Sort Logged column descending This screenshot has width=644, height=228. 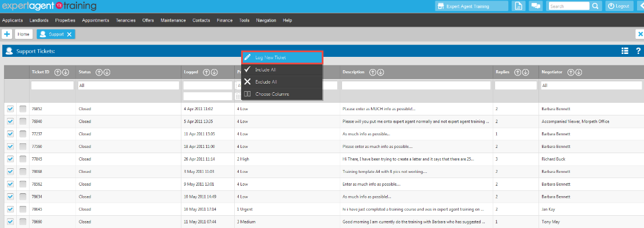click(x=214, y=72)
